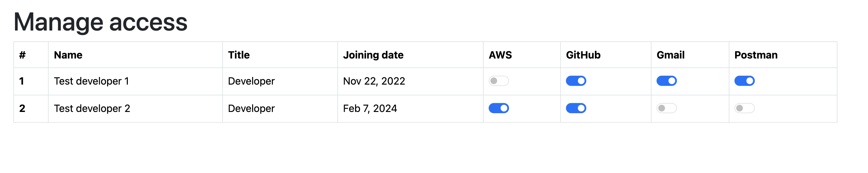Select the Gmail column header

(x=671, y=55)
